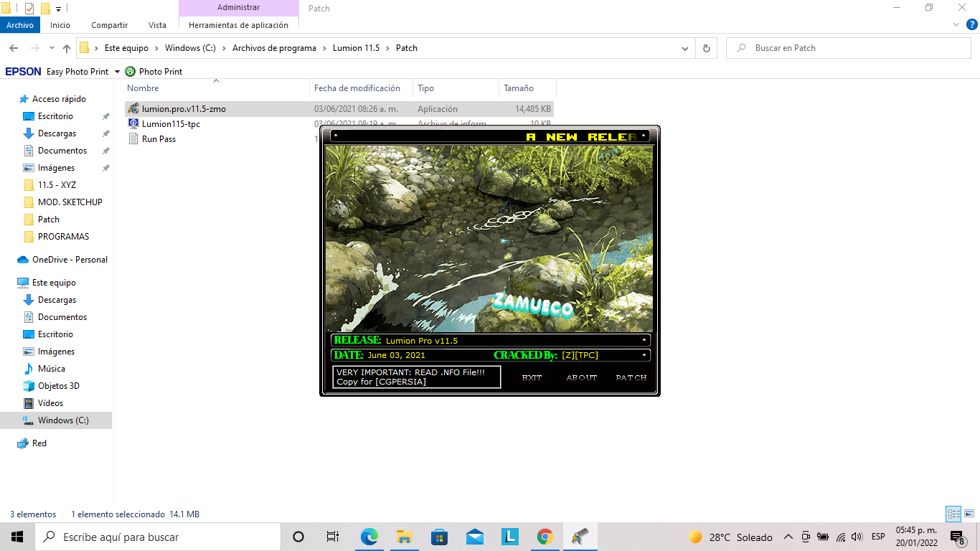Open Microsoft Store from taskbar
This screenshot has width=980, height=551.
[x=439, y=537]
